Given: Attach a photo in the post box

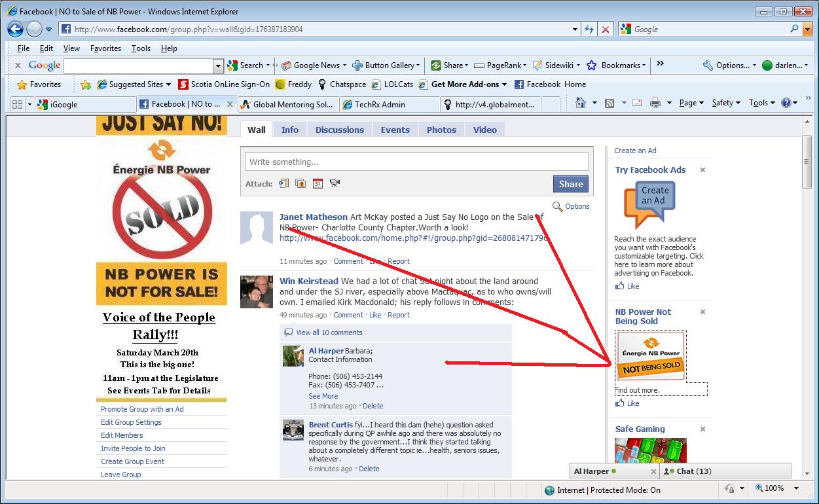Looking at the screenshot, I should point(300,184).
